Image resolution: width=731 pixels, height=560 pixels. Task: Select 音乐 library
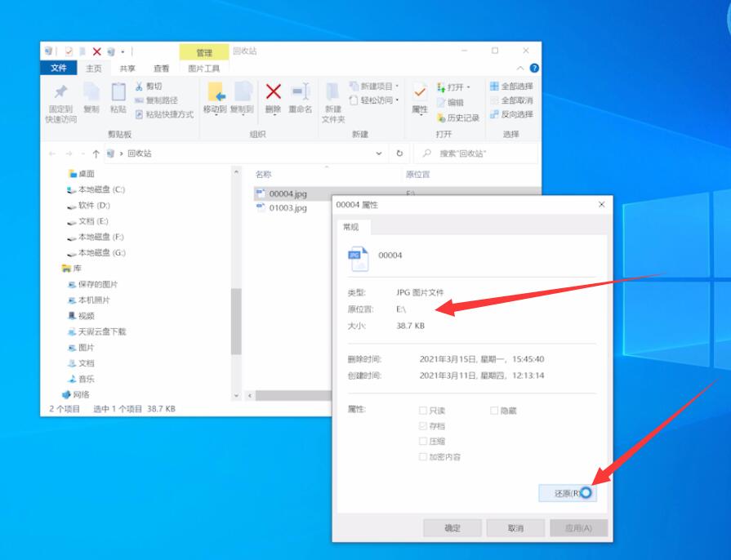tap(81, 379)
